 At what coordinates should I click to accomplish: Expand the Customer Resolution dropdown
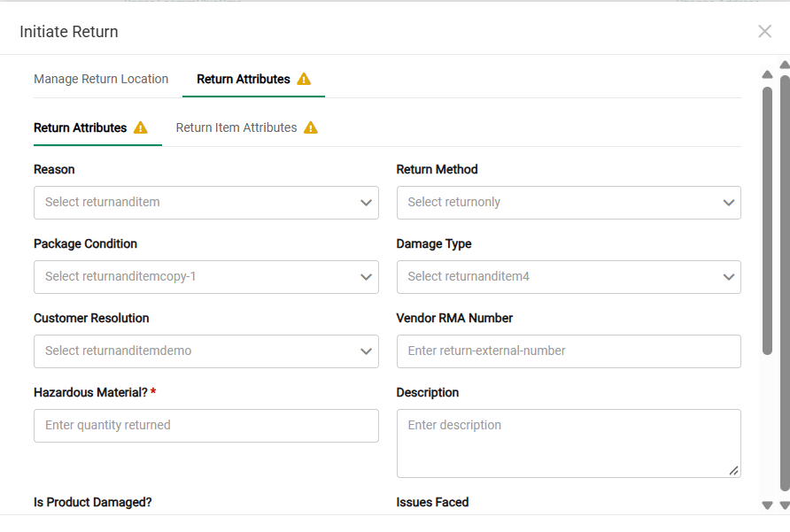[206, 351]
